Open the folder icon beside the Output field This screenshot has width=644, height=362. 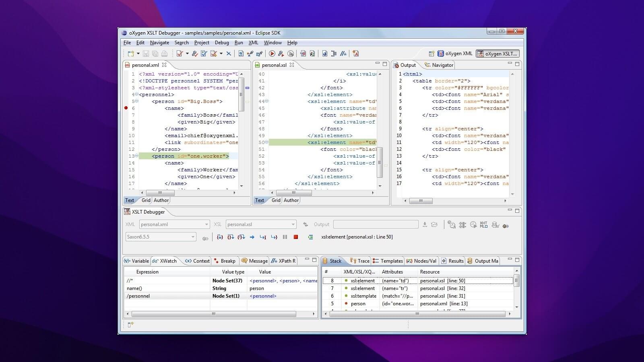pos(434,224)
